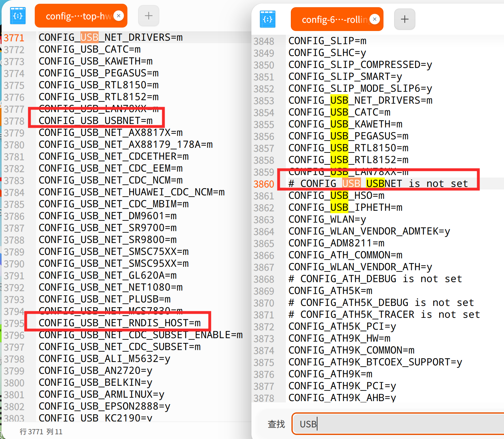Click line CONFIG_USB_RTL8152=m in right window
Image resolution: width=504 pixels, height=439 pixels.
coord(348,160)
